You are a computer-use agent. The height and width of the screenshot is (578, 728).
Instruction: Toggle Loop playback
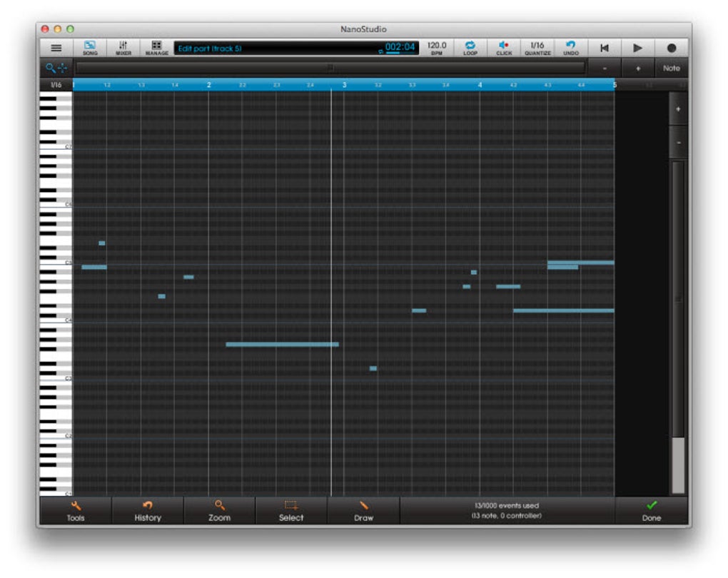click(x=470, y=48)
